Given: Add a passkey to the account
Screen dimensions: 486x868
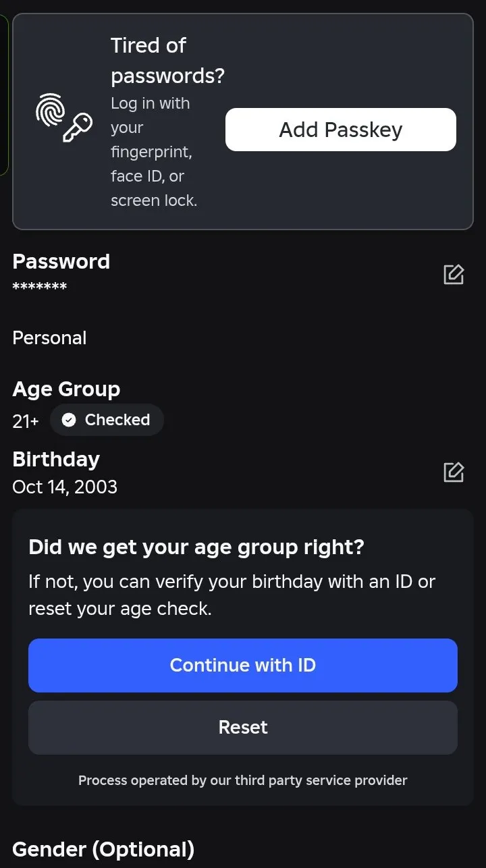Looking at the screenshot, I should [x=341, y=130].
